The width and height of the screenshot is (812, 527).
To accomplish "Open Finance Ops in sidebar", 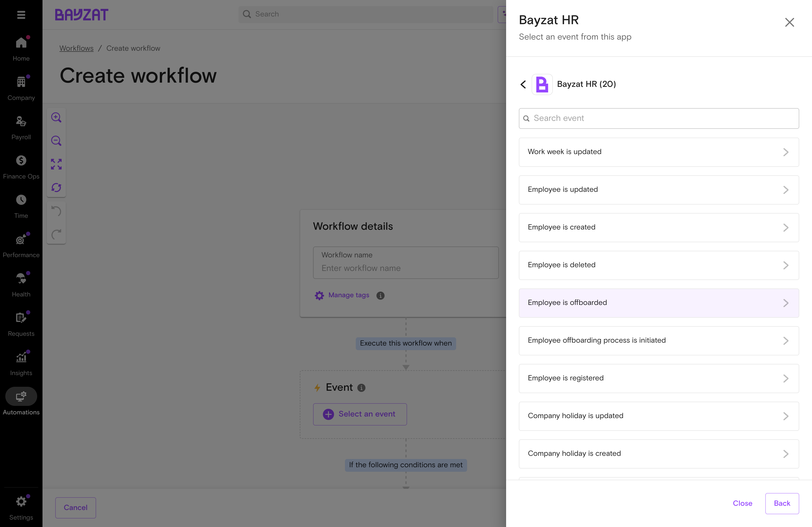I will point(21,167).
